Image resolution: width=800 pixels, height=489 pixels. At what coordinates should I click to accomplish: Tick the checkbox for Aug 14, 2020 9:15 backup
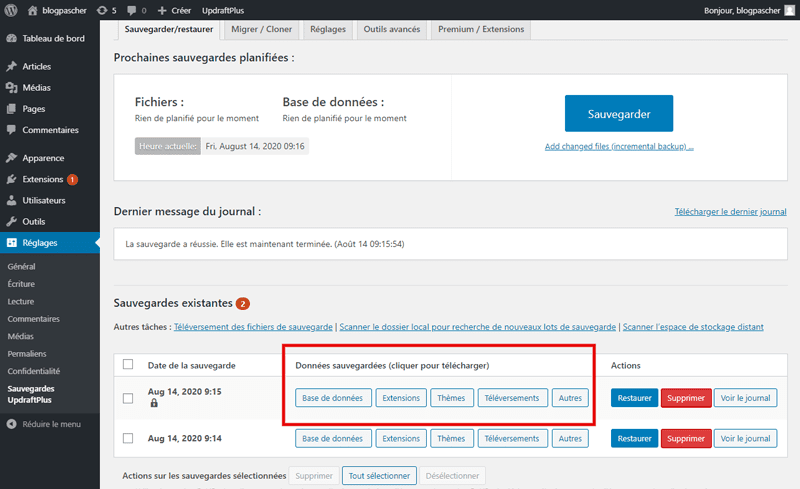click(128, 398)
